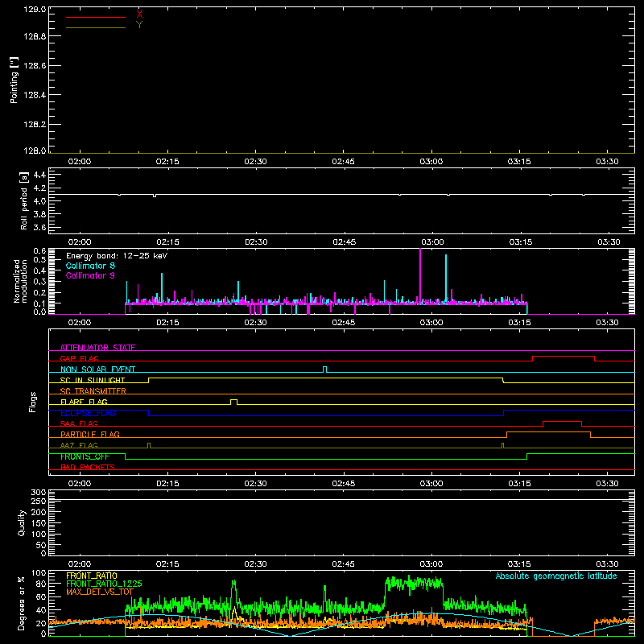Viewport: 644px width, 644px height.
Task: Click the 150 Quality tick label
Action: (38, 523)
